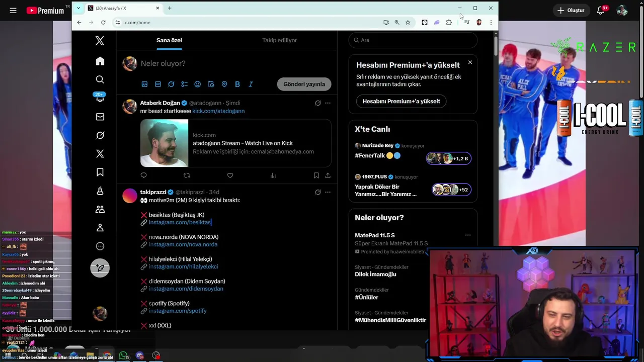Open Chrome media control music icon

(x=467, y=23)
